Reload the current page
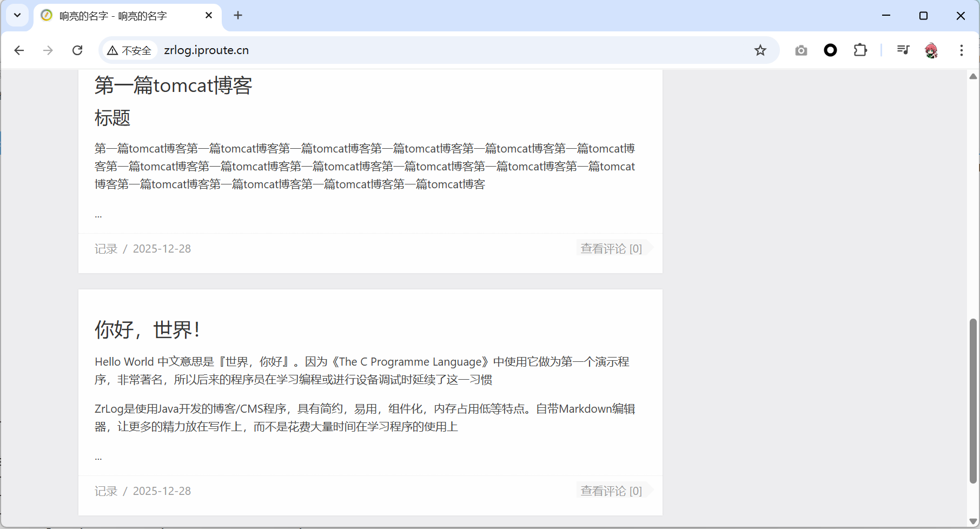This screenshot has height=529, width=980. pos(77,50)
